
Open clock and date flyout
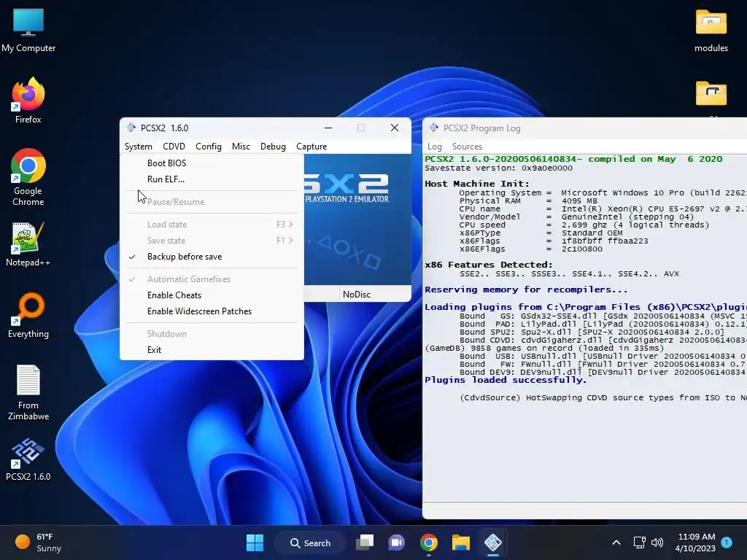(x=695, y=542)
